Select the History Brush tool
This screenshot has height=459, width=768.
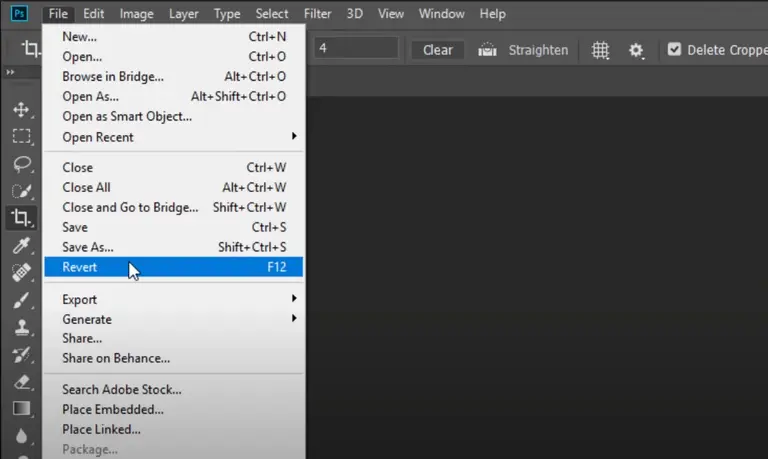(22, 355)
